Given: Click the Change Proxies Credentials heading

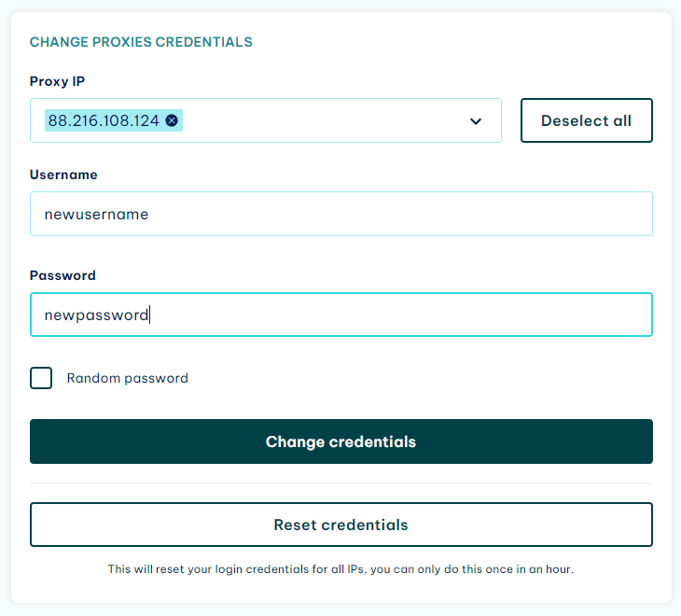Looking at the screenshot, I should tap(141, 42).
